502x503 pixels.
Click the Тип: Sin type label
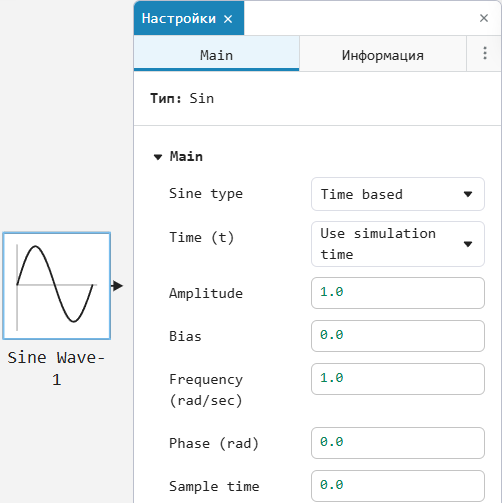[182, 99]
